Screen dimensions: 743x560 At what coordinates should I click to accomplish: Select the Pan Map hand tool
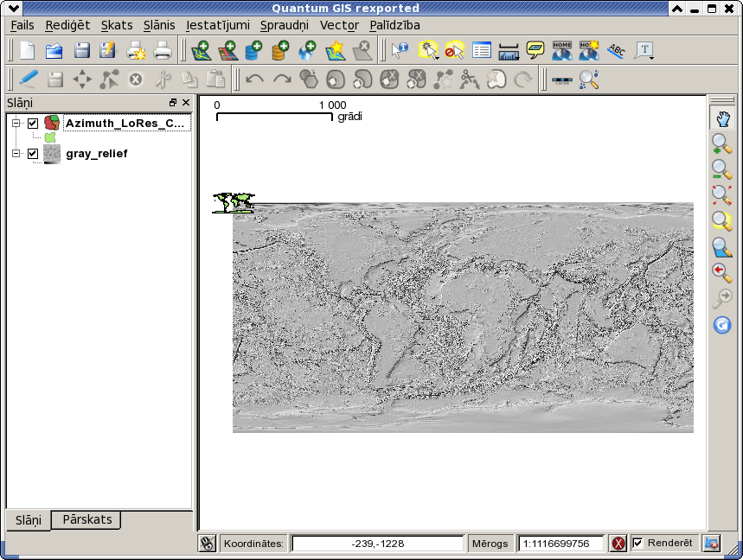(722, 118)
